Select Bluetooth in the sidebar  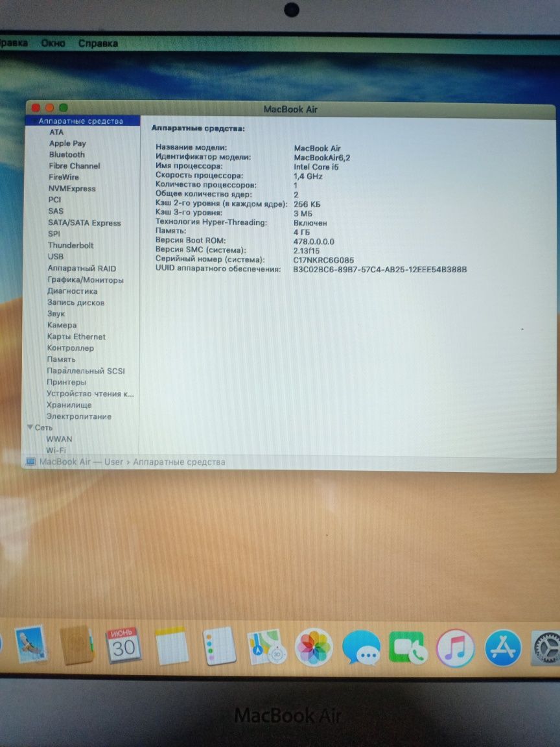point(67,154)
